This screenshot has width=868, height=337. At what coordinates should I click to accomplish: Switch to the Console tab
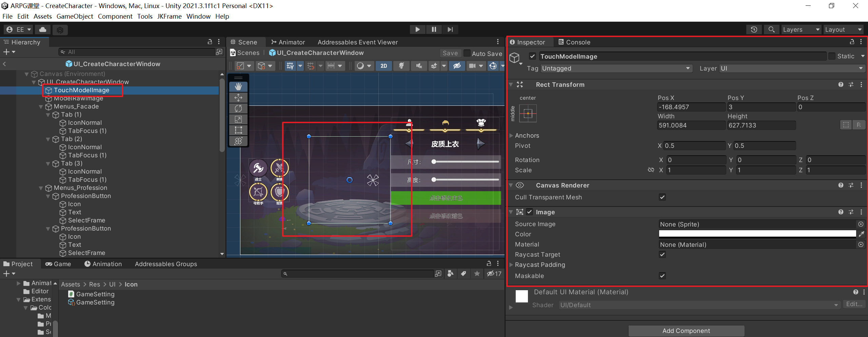point(574,42)
